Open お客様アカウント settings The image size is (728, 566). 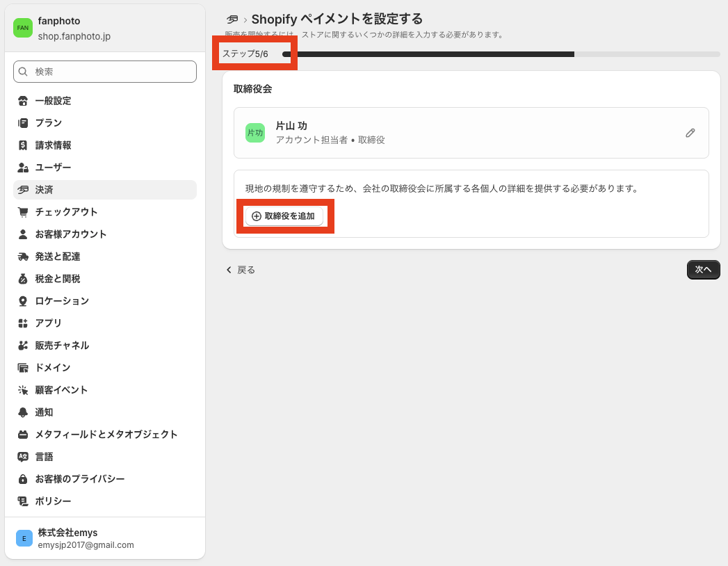click(x=105, y=234)
